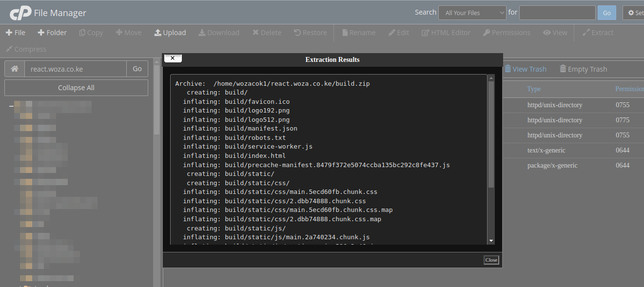Viewport: 644px width, 287px height.
Task: Sort by the Permissions column header
Action: (x=629, y=89)
